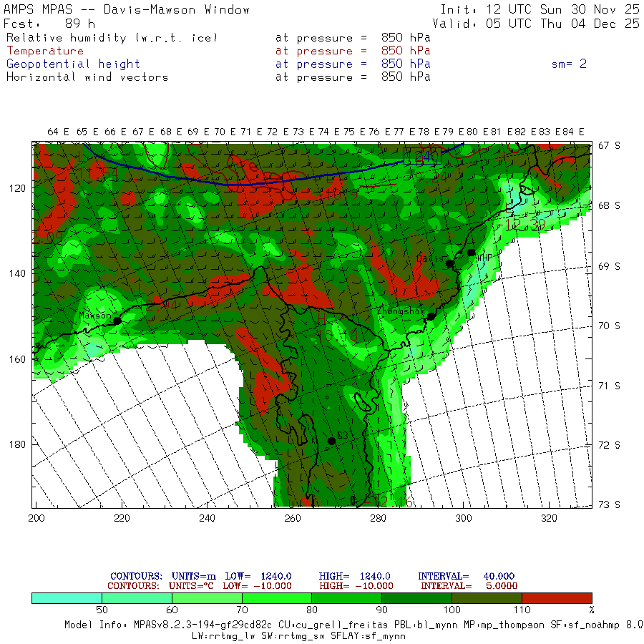
Task: Click the Mawson station dot
Action: pos(117,321)
